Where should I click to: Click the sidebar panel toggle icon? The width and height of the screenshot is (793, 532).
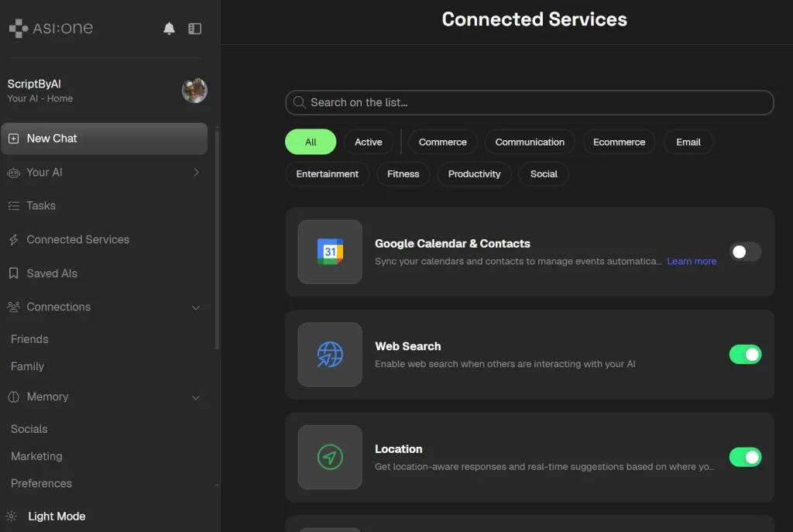[194, 27]
